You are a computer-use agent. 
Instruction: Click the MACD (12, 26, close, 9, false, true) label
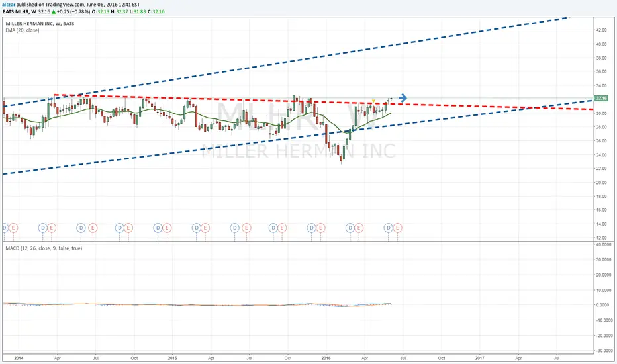click(x=44, y=248)
